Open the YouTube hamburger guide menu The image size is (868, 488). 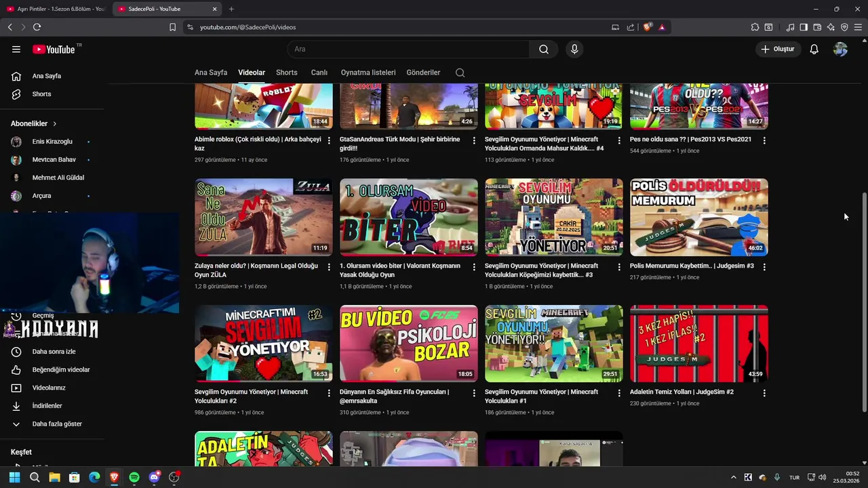(16, 49)
